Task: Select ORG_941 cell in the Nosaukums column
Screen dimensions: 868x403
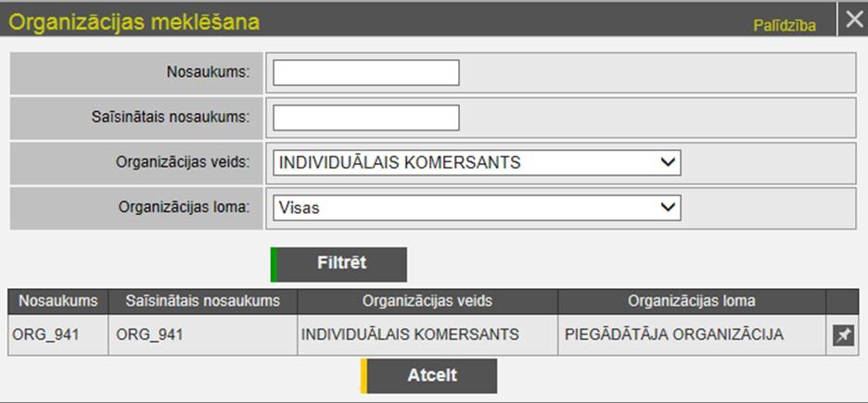Action: pyautogui.click(x=46, y=335)
